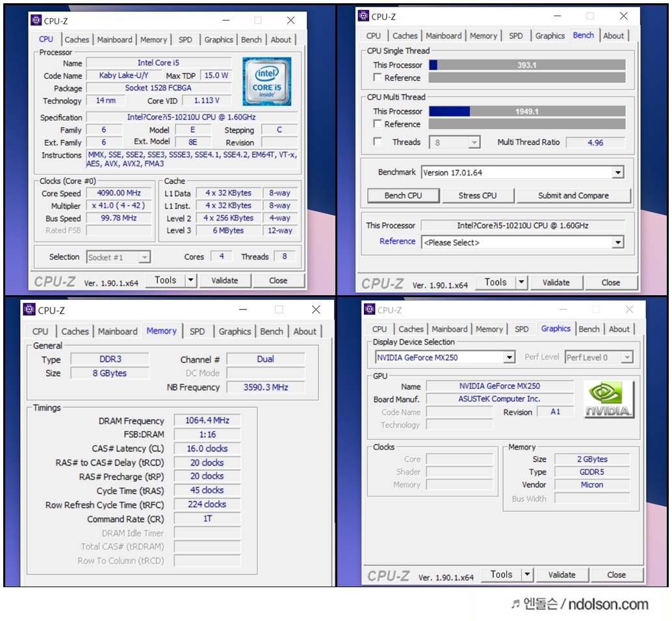Switch to Graphics tab in the Memory window

235,332
